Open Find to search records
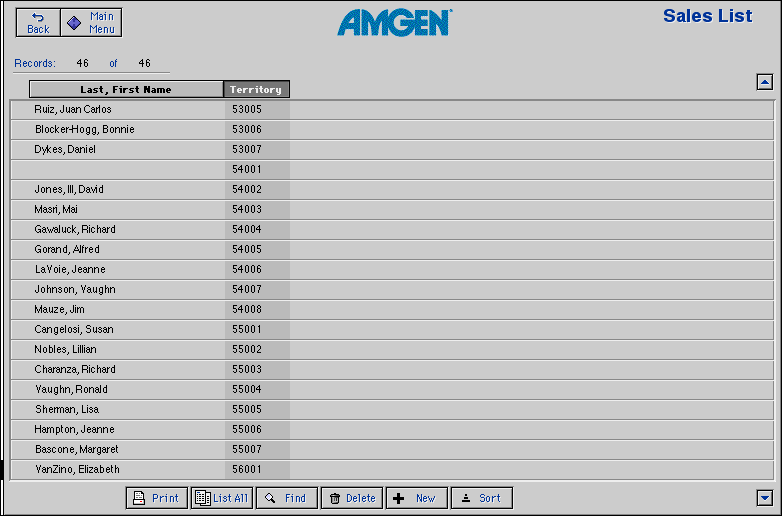Viewport: 782px width, 516px height. tap(287, 498)
